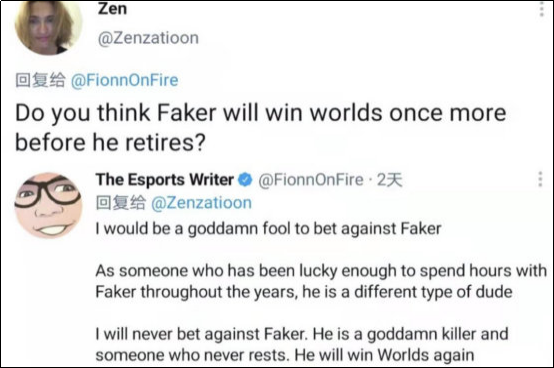Click the 'before he retires?' line in Zen's tweet
This screenshot has width=554, height=368.
(110, 143)
